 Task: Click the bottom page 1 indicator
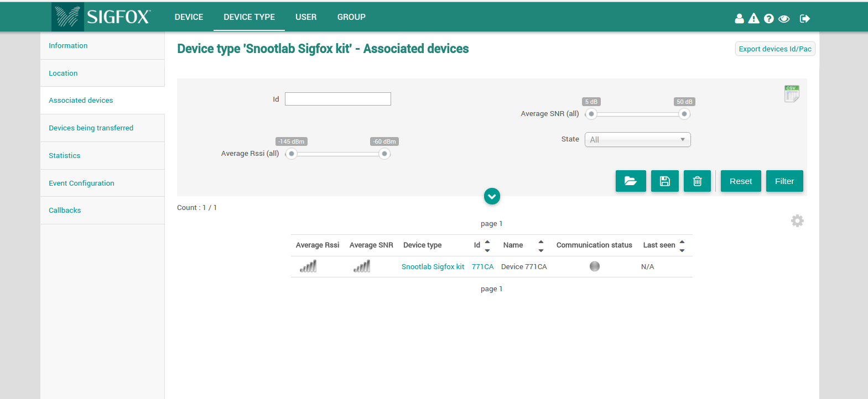coord(491,289)
